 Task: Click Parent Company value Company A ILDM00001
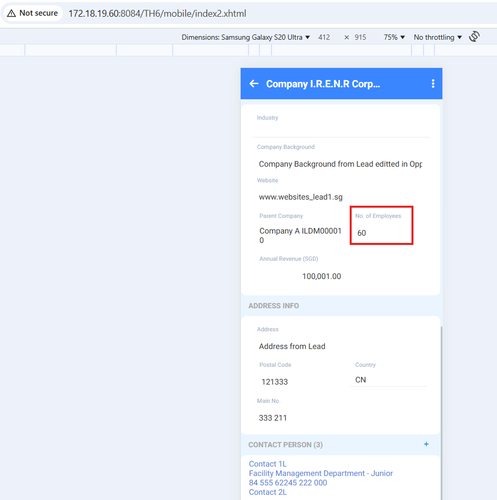(x=300, y=235)
